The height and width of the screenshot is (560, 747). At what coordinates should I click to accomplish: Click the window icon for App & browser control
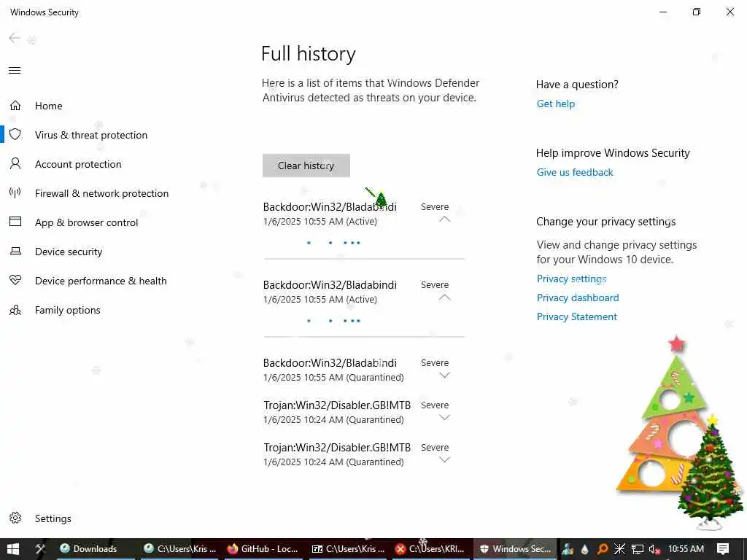(x=15, y=222)
